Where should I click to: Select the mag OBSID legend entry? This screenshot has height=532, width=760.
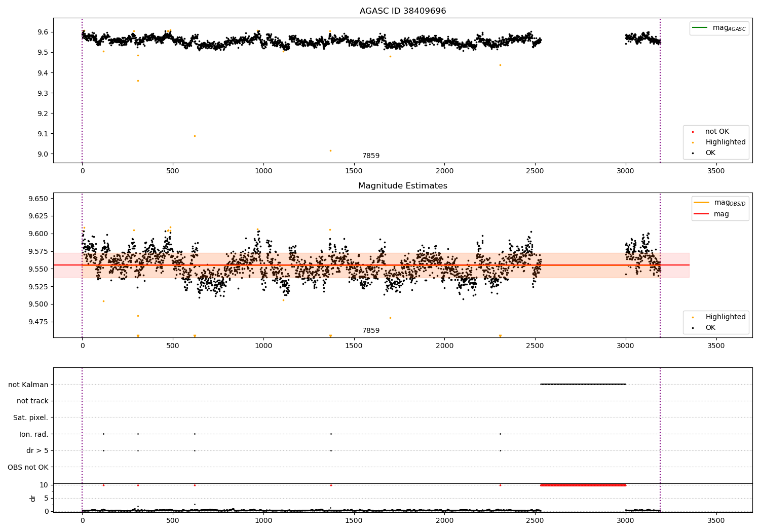[730, 203]
